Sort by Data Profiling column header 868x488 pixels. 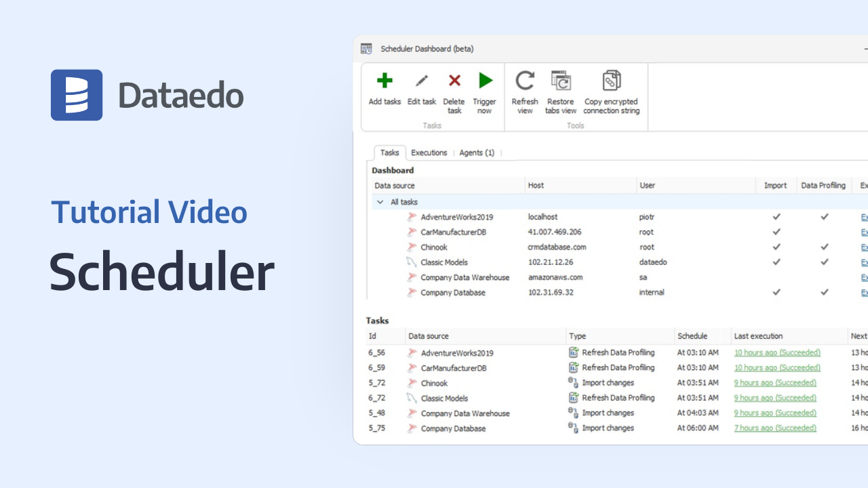pos(823,186)
